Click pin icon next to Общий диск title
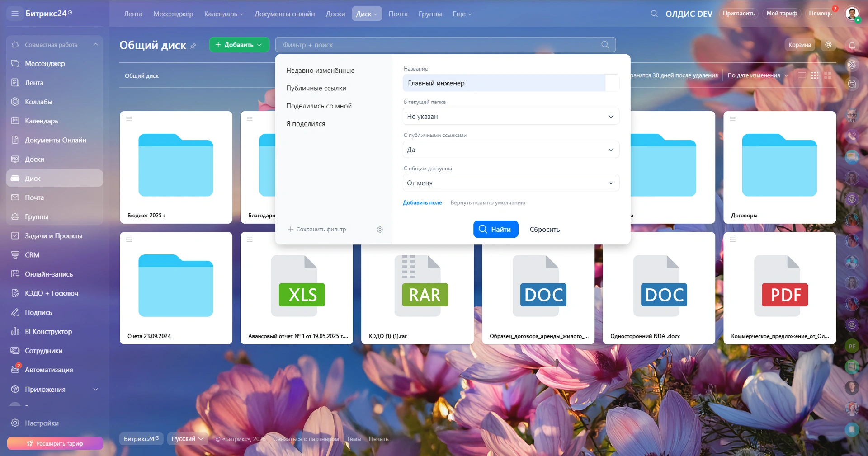Image resolution: width=868 pixels, height=456 pixels. click(x=193, y=46)
